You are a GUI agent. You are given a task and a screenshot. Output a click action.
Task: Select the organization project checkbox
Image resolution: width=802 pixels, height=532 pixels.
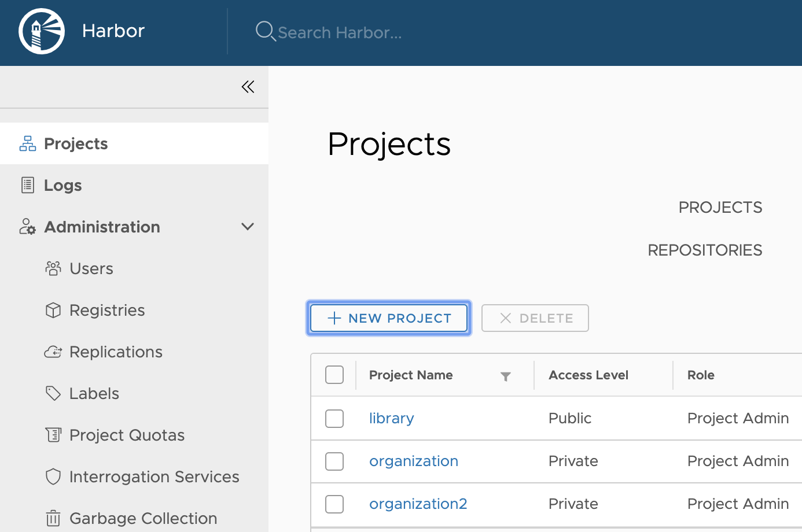point(334,461)
